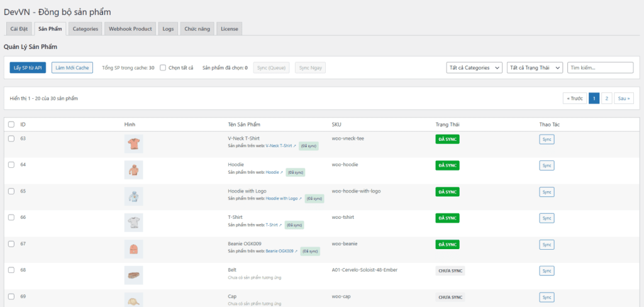Image resolution: width=644 pixels, height=307 pixels.
Task: Expand the Tất cả Categories dropdown
Action: (474, 67)
